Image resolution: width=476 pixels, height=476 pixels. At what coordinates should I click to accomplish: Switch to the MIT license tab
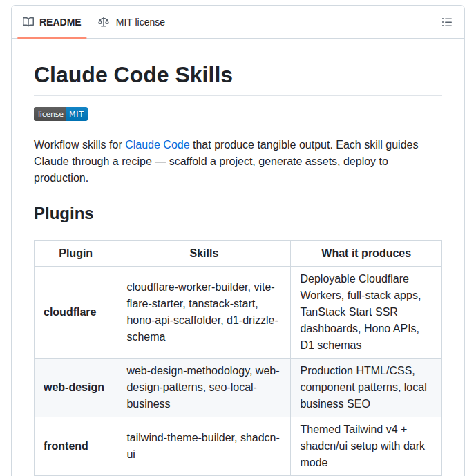(131, 22)
